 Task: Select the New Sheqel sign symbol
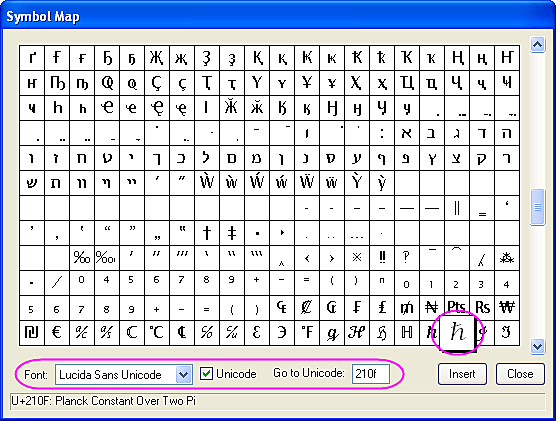[x=32, y=333]
